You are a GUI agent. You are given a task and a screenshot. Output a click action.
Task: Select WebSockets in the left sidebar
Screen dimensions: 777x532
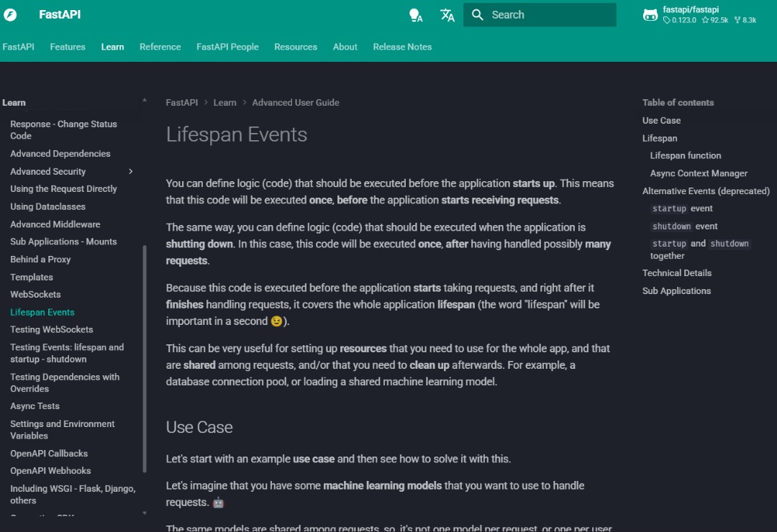tap(36, 294)
